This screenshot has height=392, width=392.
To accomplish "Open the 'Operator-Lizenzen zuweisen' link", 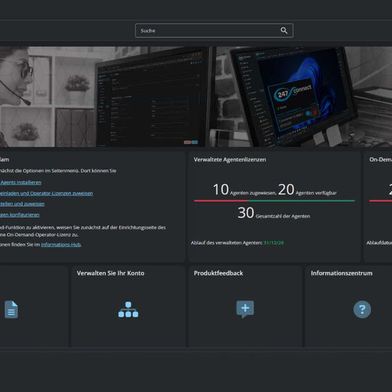I will point(46,193).
